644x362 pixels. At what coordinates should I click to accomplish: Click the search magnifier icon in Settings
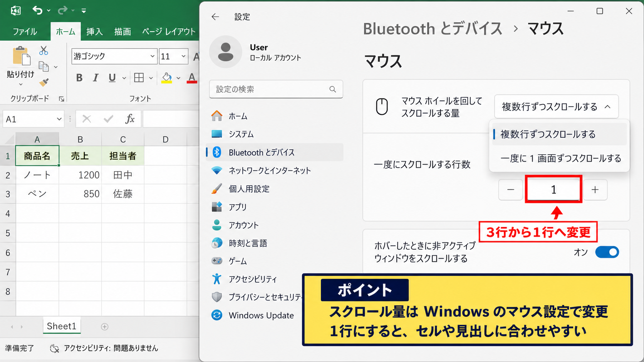coord(333,89)
